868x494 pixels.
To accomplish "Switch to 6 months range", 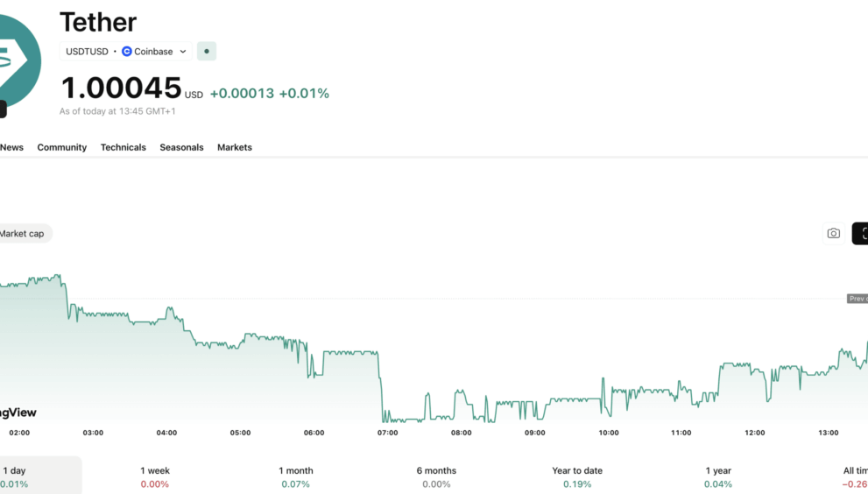I will click(436, 476).
